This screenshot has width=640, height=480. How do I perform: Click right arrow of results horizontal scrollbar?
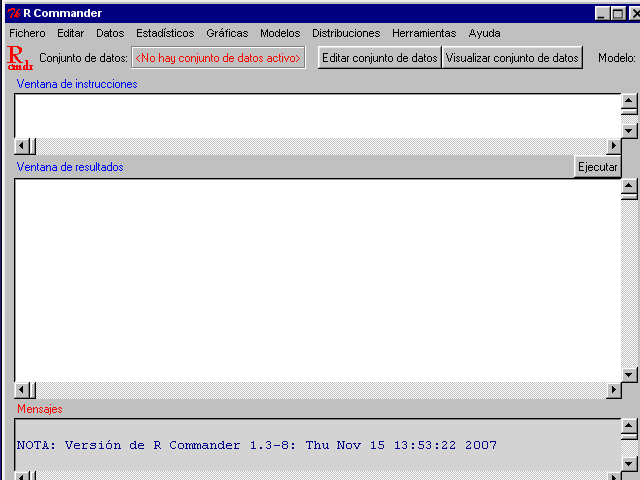[x=613, y=390]
